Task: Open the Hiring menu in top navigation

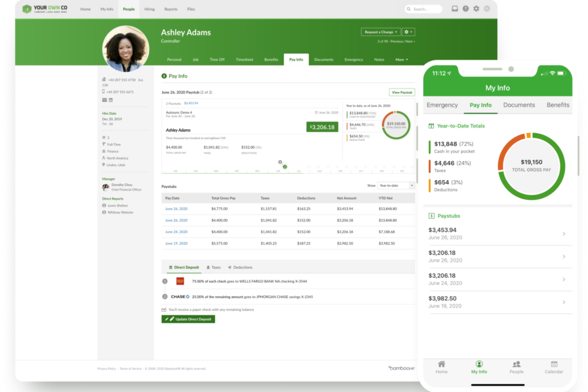Action: 149,9
